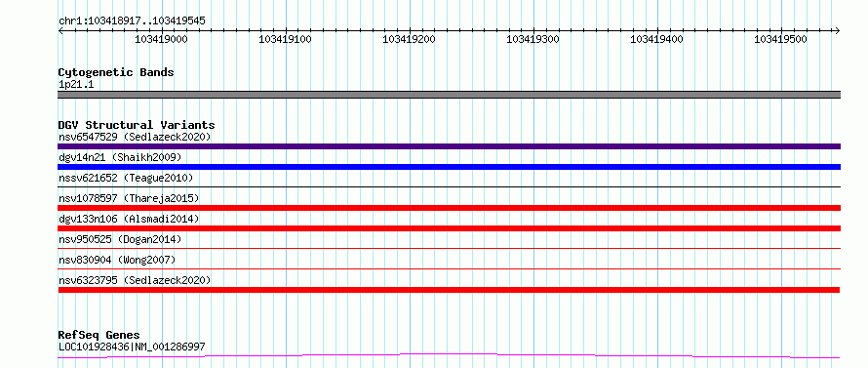The image size is (868, 368).
Task: Click the 103419500 ruler position label
Action: pos(781,39)
